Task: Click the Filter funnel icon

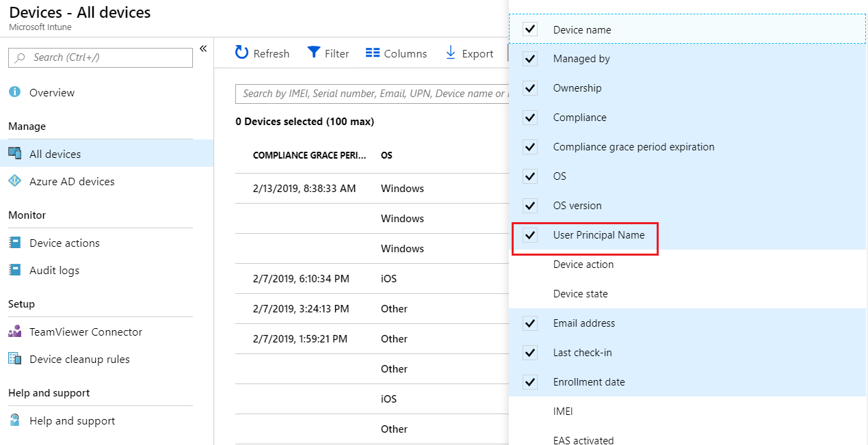Action: point(314,53)
